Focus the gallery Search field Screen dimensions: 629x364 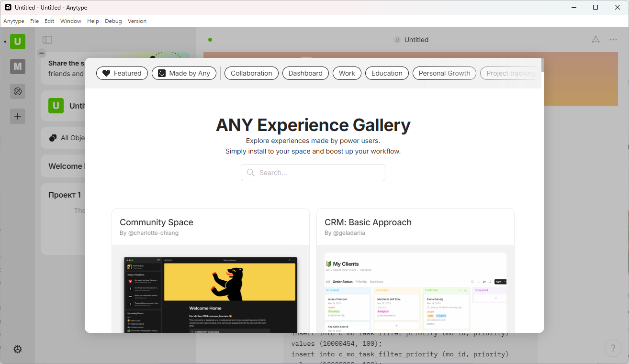coord(313,173)
